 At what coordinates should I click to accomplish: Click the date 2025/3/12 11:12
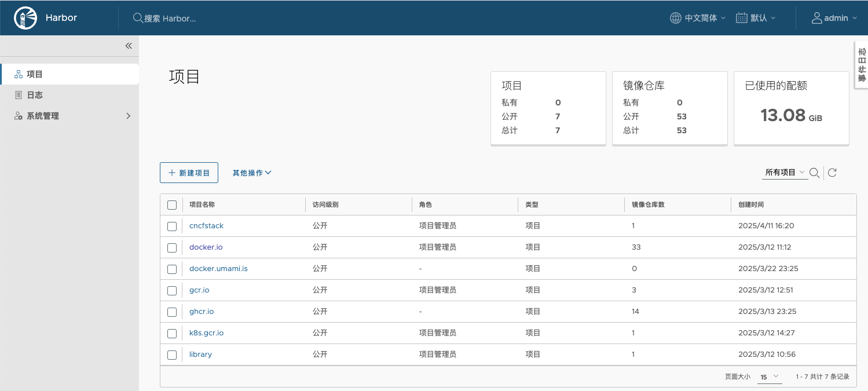[x=765, y=247]
